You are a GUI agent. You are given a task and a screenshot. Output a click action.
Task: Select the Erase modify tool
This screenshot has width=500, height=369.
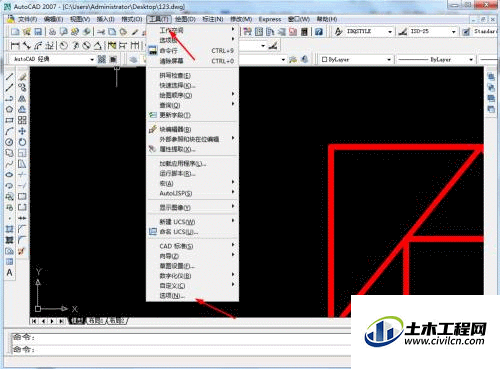(x=22, y=77)
